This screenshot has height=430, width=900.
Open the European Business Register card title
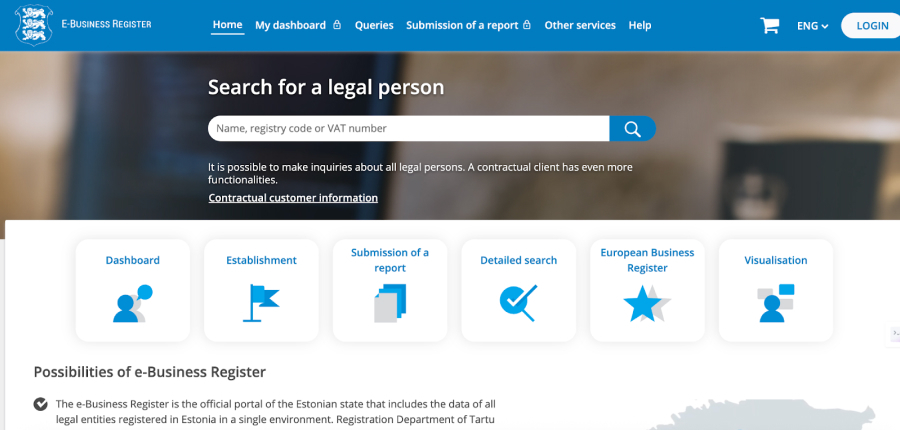pyautogui.click(x=647, y=260)
